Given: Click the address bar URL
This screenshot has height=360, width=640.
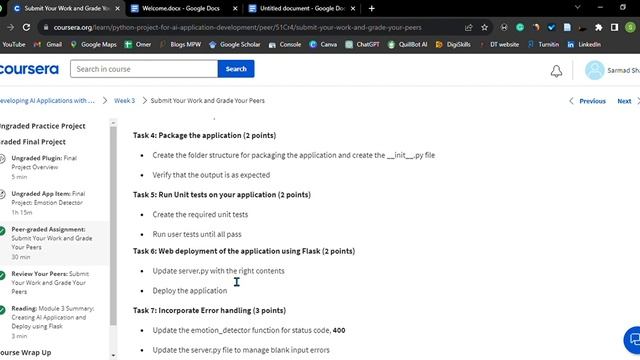Looking at the screenshot, I should [x=237, y=27].
